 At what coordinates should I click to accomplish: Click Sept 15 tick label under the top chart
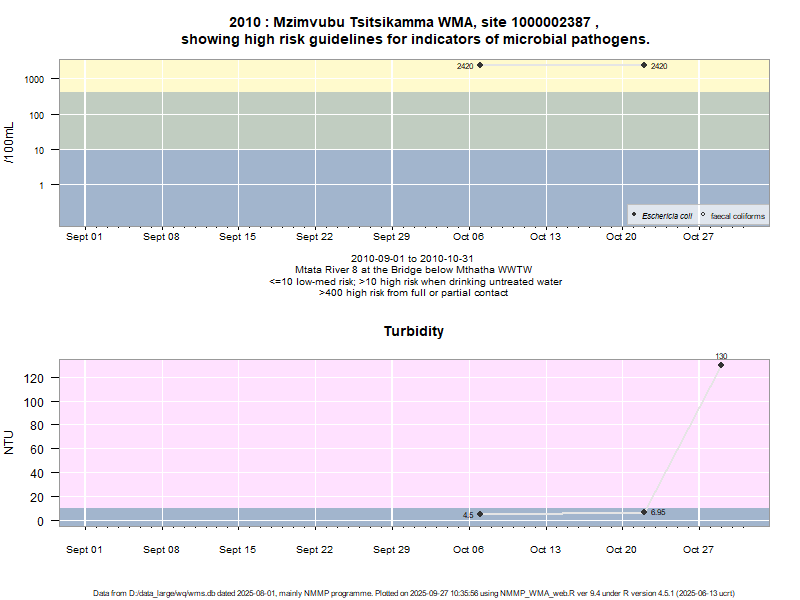click(238, 237)
